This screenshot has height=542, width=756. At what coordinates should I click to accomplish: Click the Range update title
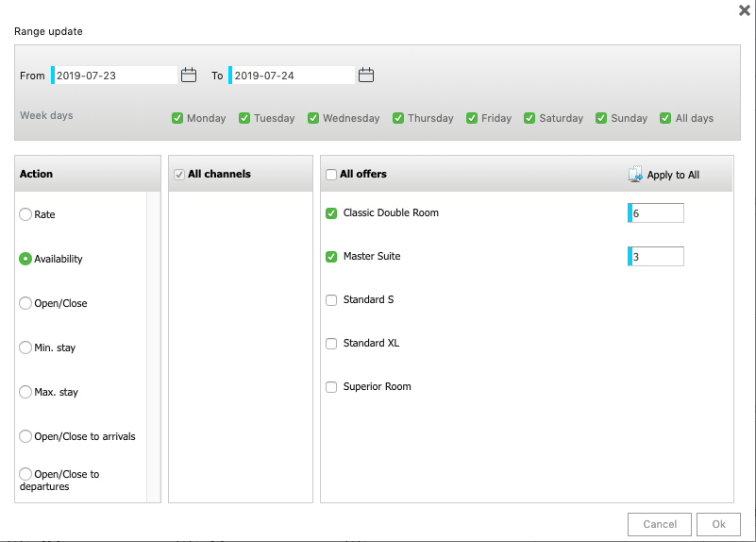48,31
